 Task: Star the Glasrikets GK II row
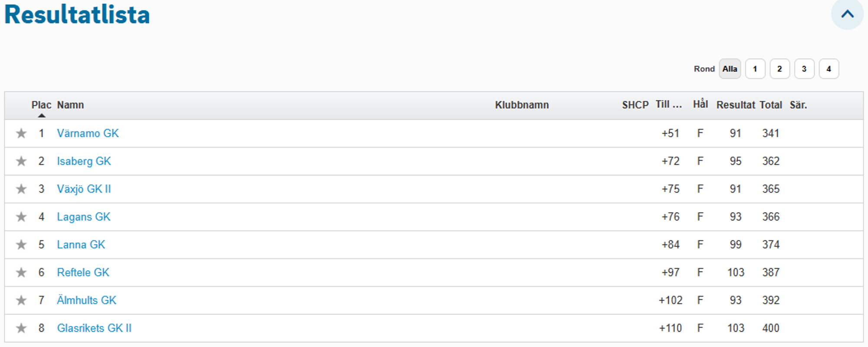(21, 328)
